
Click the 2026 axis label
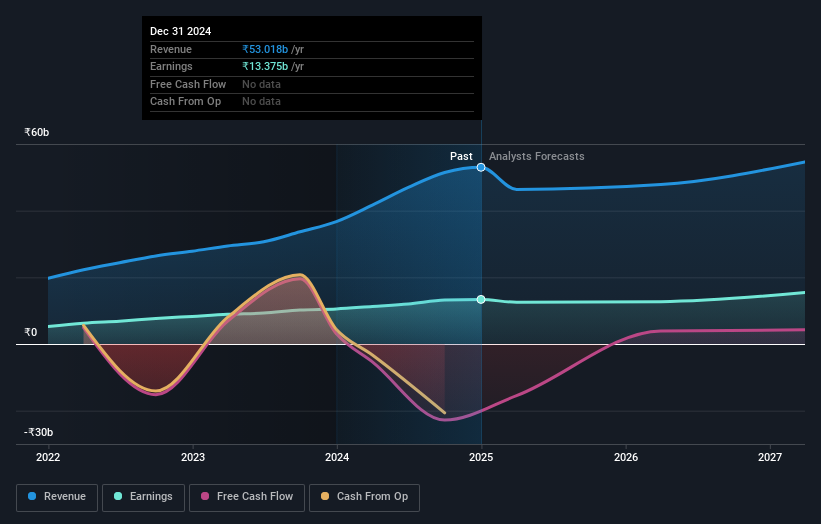click(626, 458)
